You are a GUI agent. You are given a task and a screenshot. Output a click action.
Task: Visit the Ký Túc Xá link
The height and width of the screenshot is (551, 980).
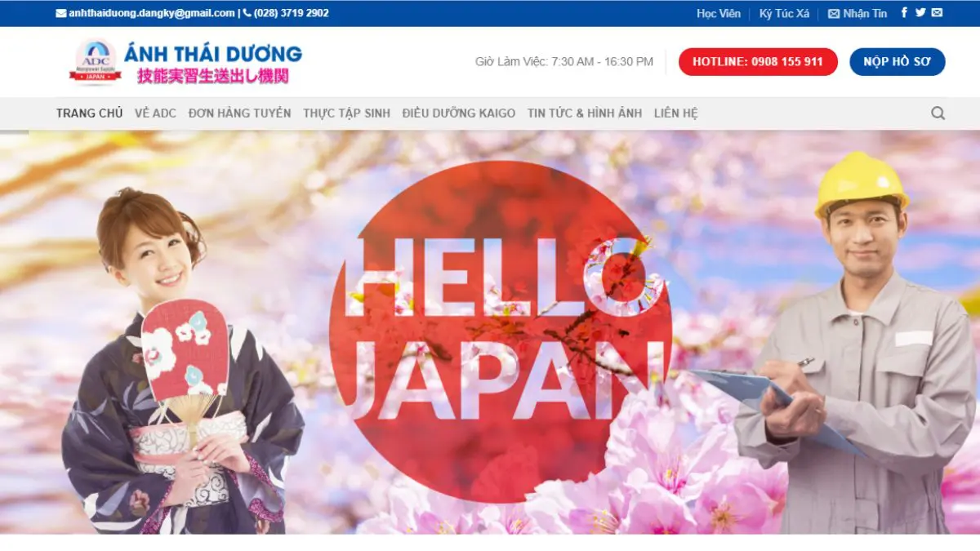pyautogui.click(x=784, y=13)
